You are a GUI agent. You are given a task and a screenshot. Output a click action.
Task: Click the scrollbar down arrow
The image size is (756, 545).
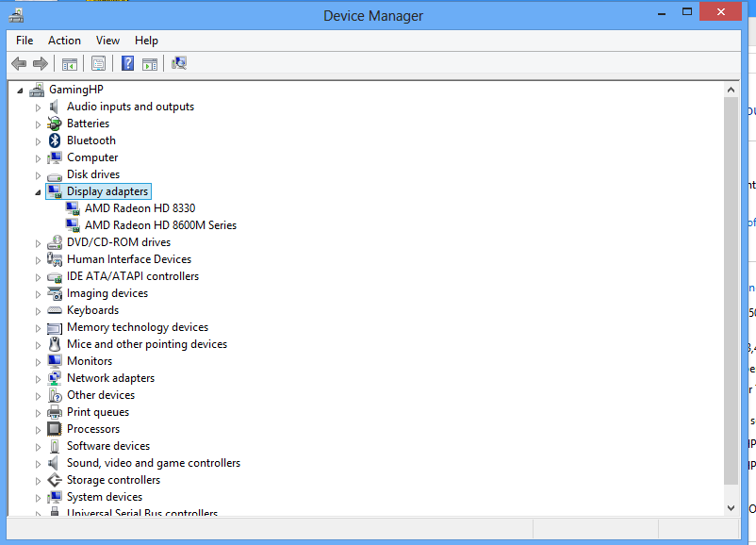(731, 507)
